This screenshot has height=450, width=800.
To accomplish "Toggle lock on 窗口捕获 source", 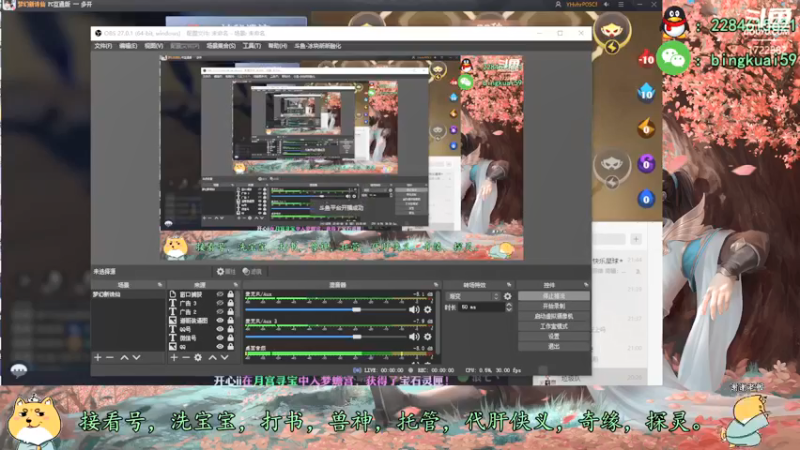I will click(231, 294).
